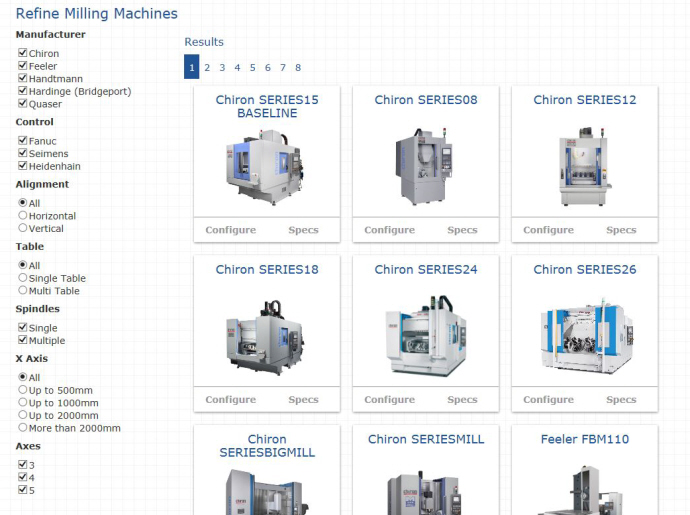Open the Feeler FBM110 title link
The height and width of the screenshot is (515, 690).
coord(585,439)
